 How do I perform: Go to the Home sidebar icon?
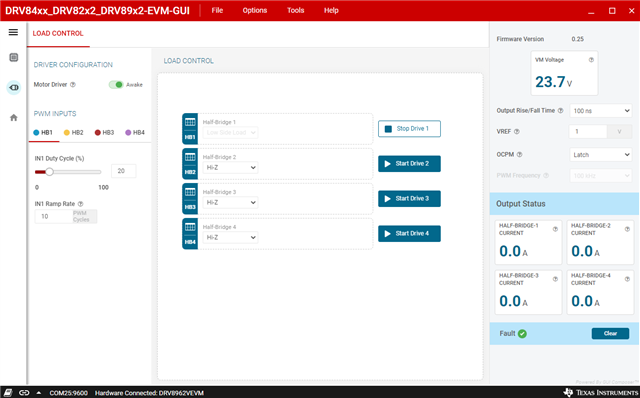click(x=13, y=118)
